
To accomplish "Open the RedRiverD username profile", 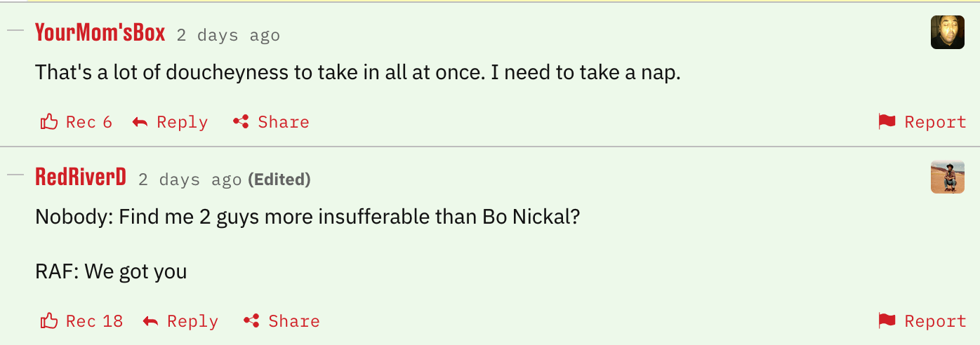I will (81, 177).
